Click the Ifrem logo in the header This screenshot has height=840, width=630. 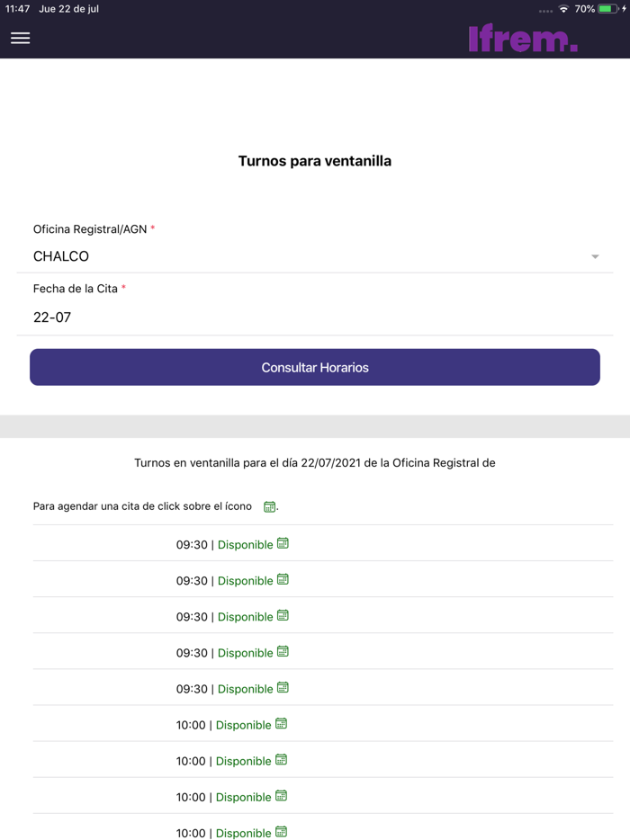tap(523, 39)
